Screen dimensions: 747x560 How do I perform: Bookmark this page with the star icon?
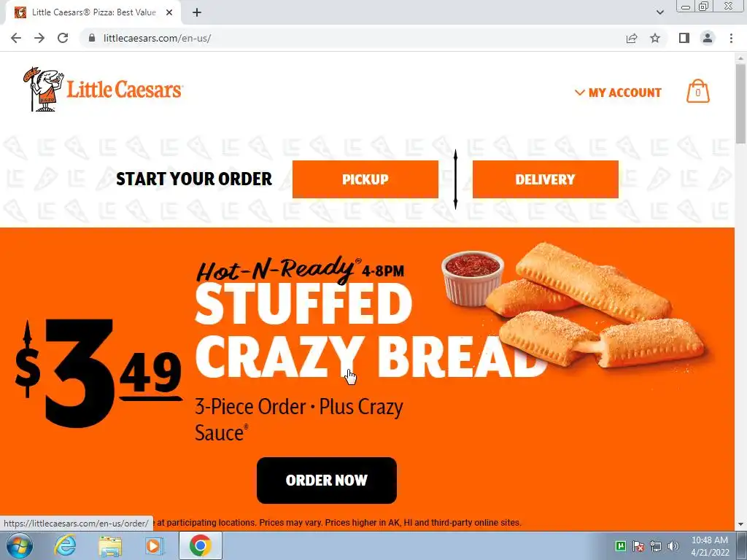click(x=655, y=38)
